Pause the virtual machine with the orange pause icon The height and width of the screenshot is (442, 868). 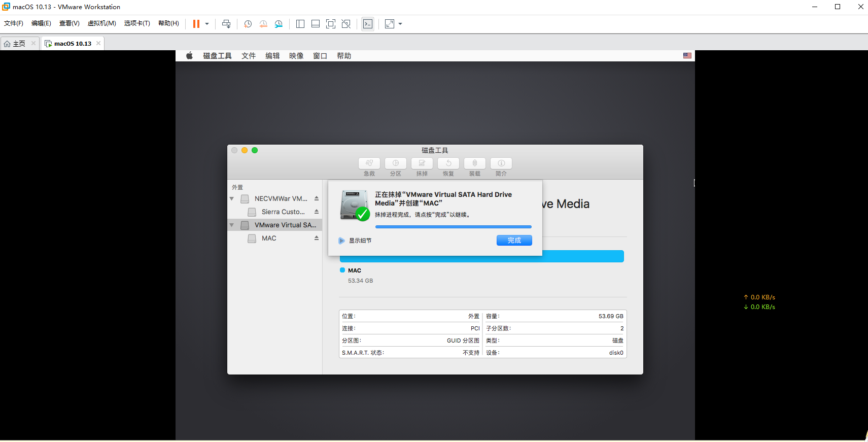click(x=196, y=24)
